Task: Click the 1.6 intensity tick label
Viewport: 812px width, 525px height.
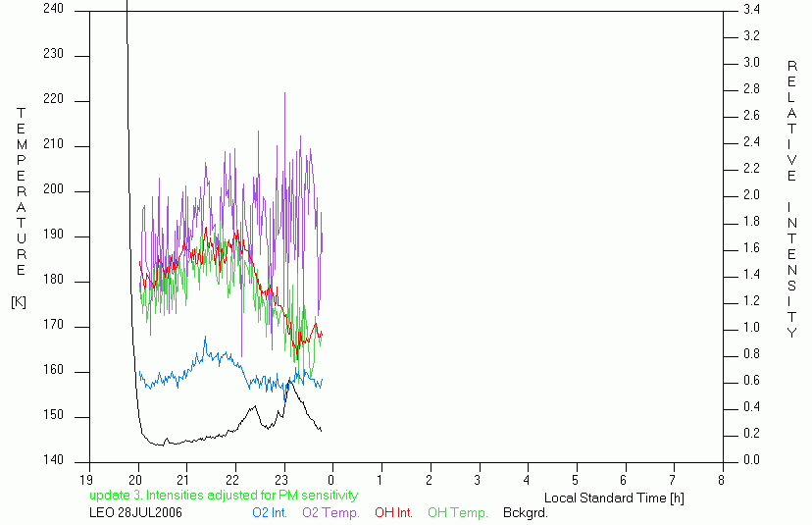Action: 751,247
